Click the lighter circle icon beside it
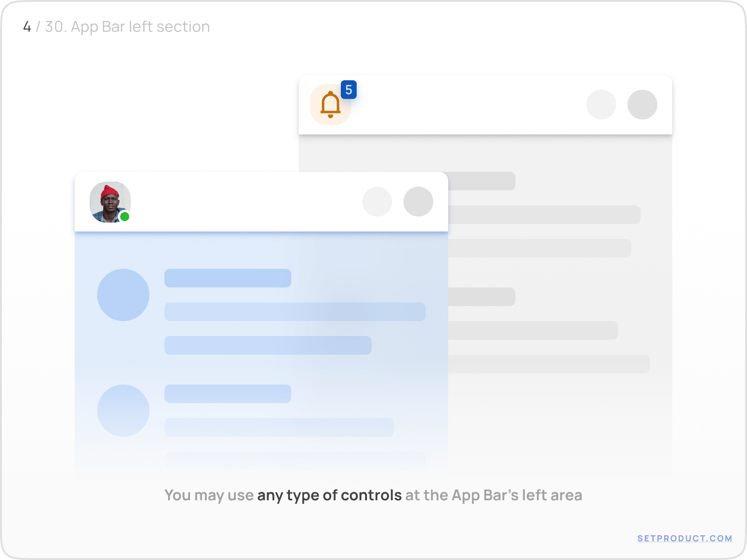 [x=602, y=105]
